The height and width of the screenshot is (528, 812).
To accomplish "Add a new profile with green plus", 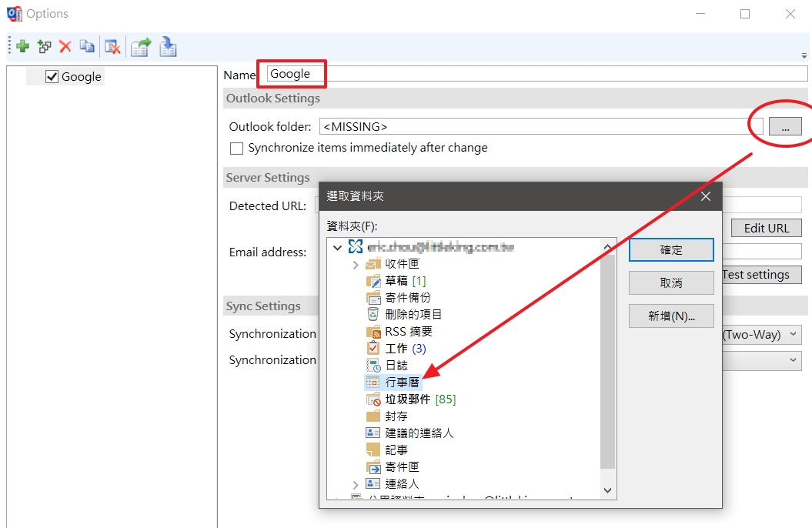I will (22, 47).
